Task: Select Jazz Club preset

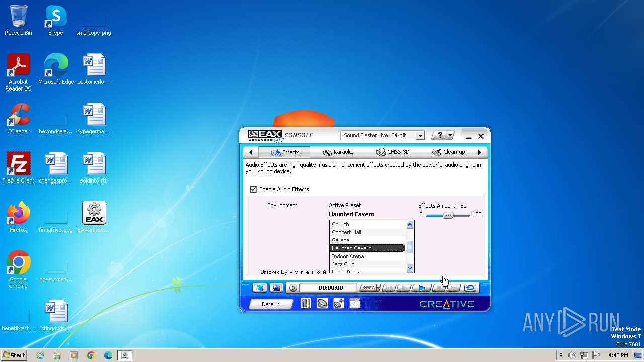Action: click(367, 264)
